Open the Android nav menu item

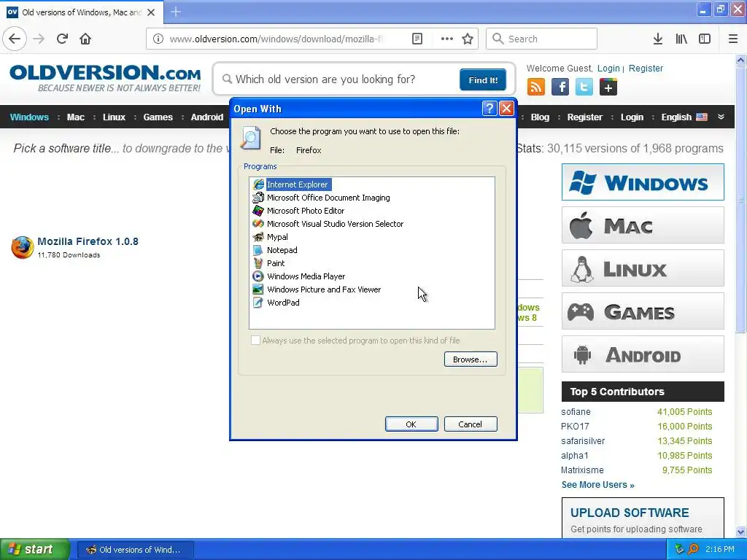206,117
